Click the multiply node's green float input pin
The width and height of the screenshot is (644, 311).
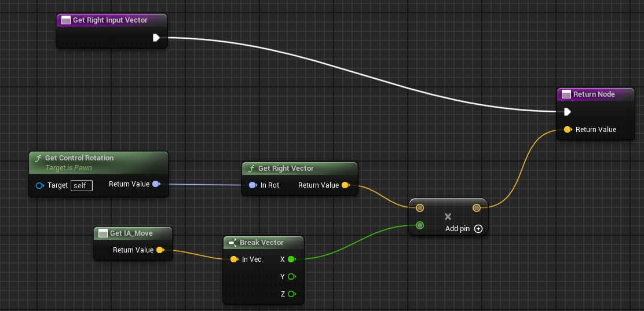pos(420,225)
